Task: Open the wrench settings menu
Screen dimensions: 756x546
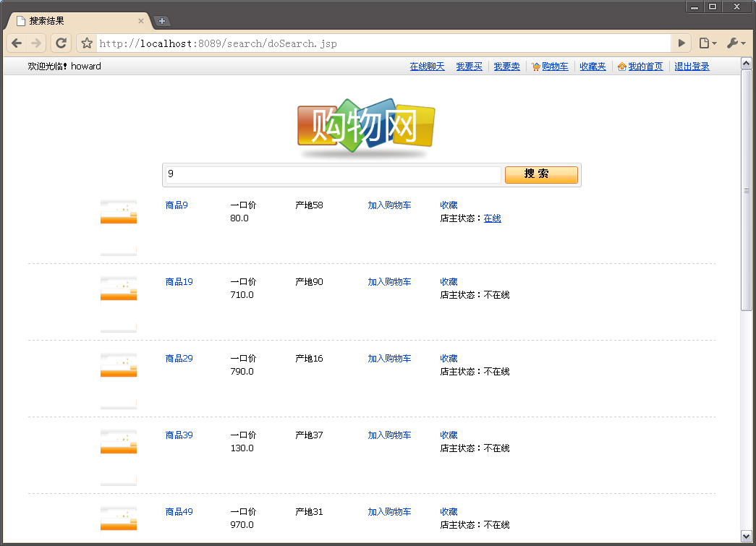Action: [x=736, y=43]
